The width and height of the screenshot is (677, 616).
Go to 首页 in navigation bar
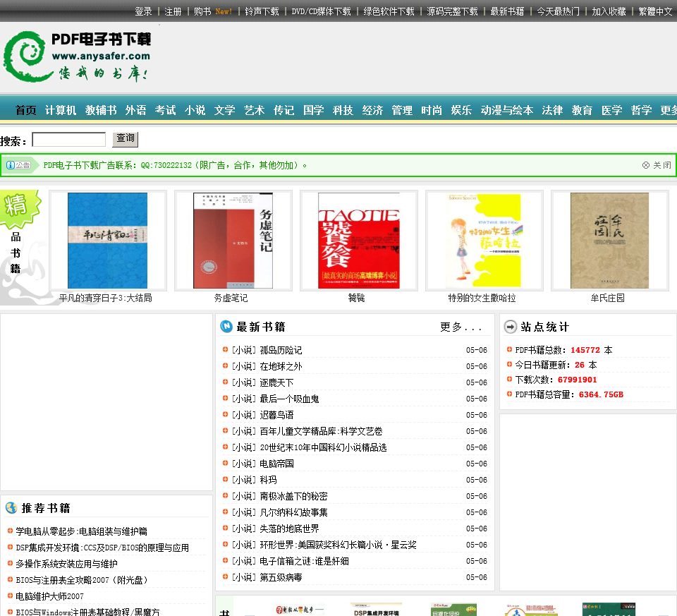click(26, 110)
